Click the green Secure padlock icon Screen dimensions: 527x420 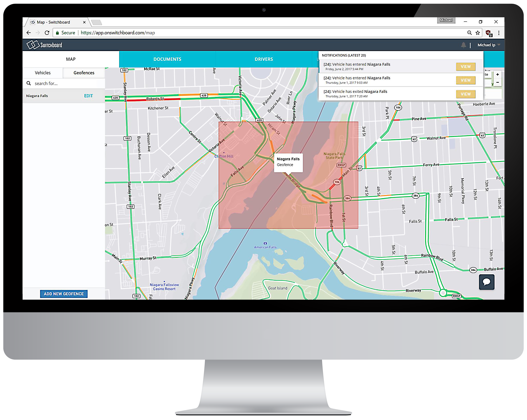[57, 33]
